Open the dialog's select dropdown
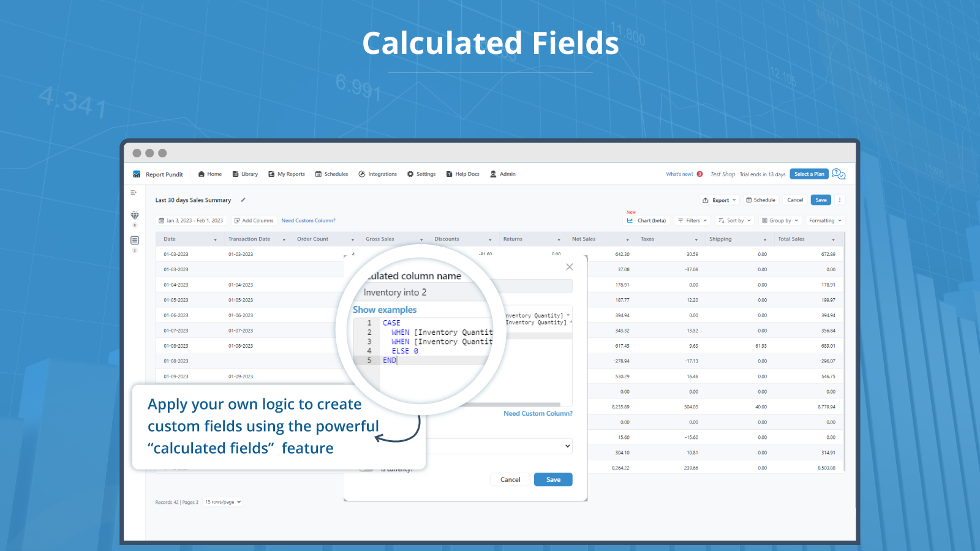Viewport: 980px width, 551px height. (x=499, y=446)
